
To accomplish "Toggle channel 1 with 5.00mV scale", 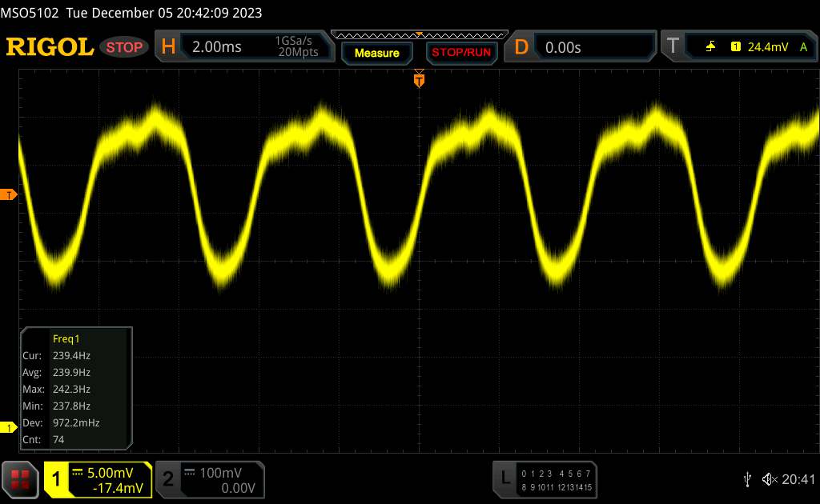I will pos(98,478).
